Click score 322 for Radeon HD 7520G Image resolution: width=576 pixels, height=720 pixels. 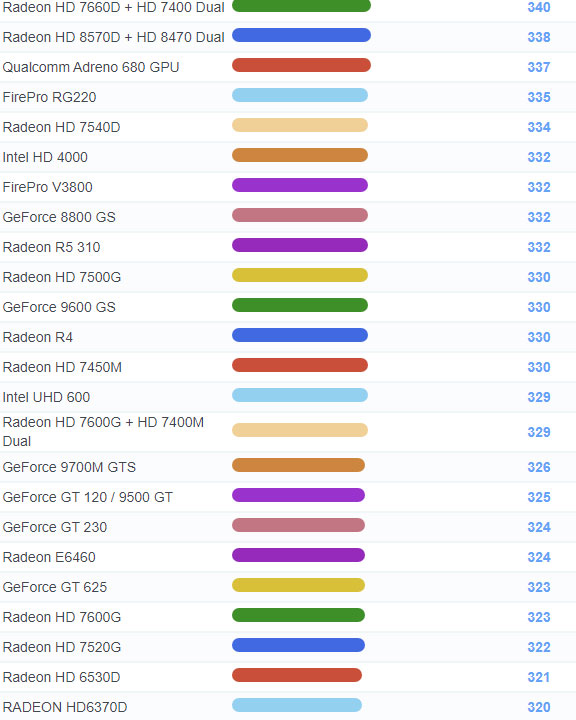click(x=539, y=647)
